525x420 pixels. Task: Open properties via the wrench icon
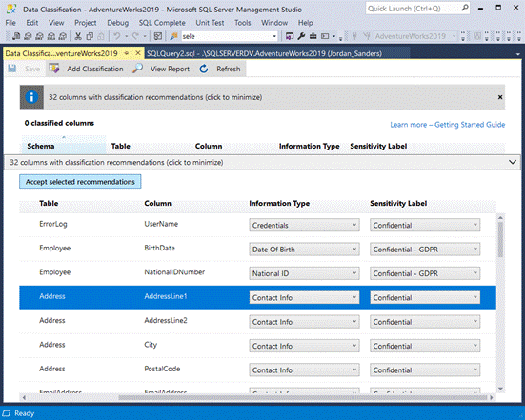(301, 36)
